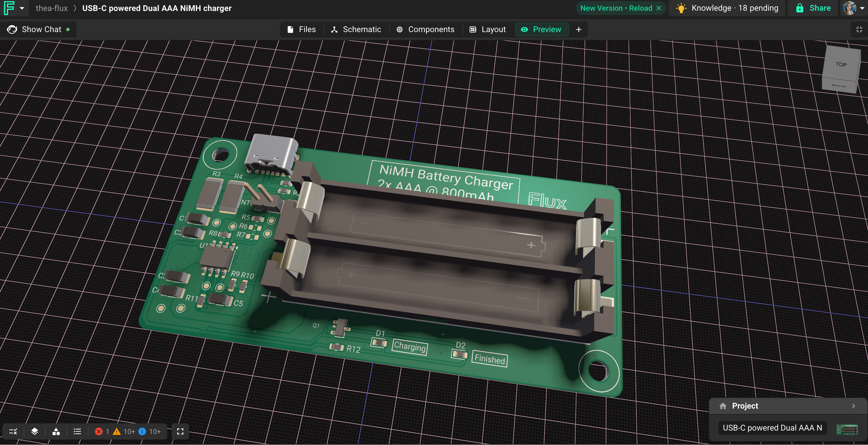Add a new tab with the plus button

pyautogui.click(x=578, y=29)
